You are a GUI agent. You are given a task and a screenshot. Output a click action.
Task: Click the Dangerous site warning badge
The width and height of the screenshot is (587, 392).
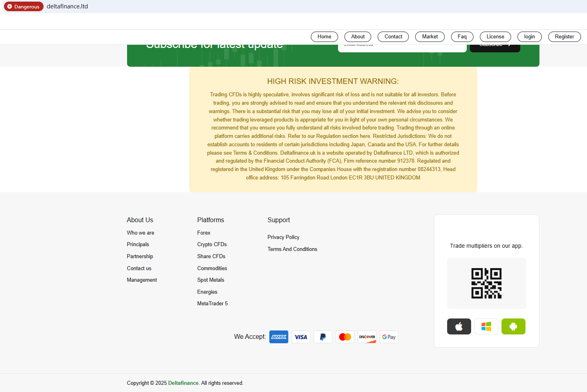24,6
